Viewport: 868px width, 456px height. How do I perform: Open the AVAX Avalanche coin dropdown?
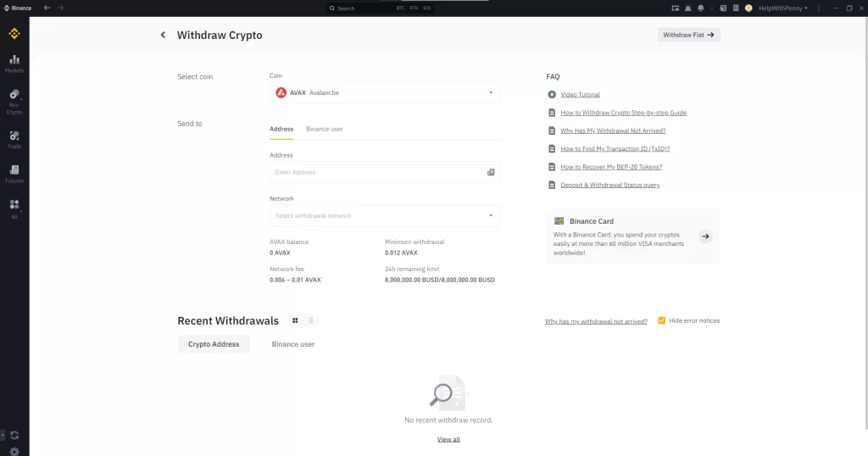[x=385, y=92]
